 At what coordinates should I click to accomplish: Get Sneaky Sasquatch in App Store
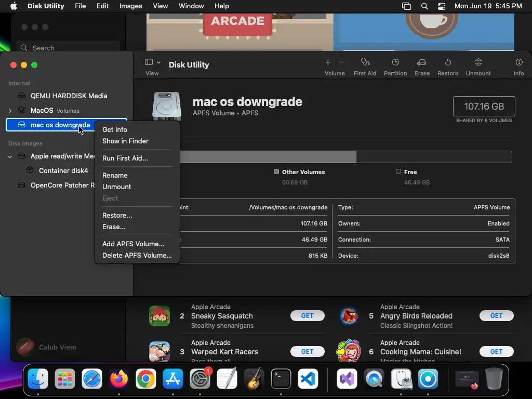307,316
